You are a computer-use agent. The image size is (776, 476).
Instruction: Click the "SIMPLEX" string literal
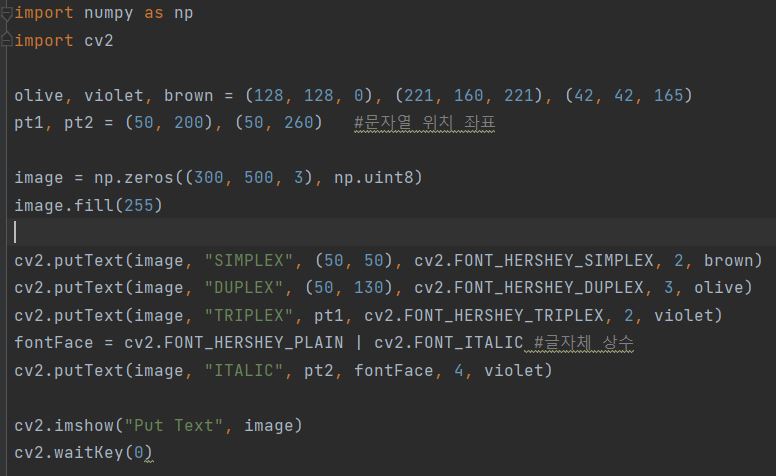coord(248,260)
